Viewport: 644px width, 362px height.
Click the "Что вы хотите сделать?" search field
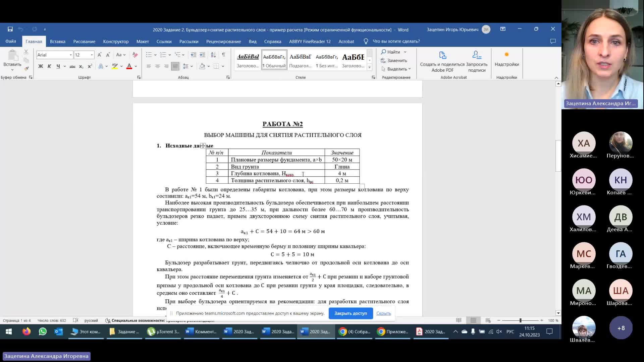point(396,41)
